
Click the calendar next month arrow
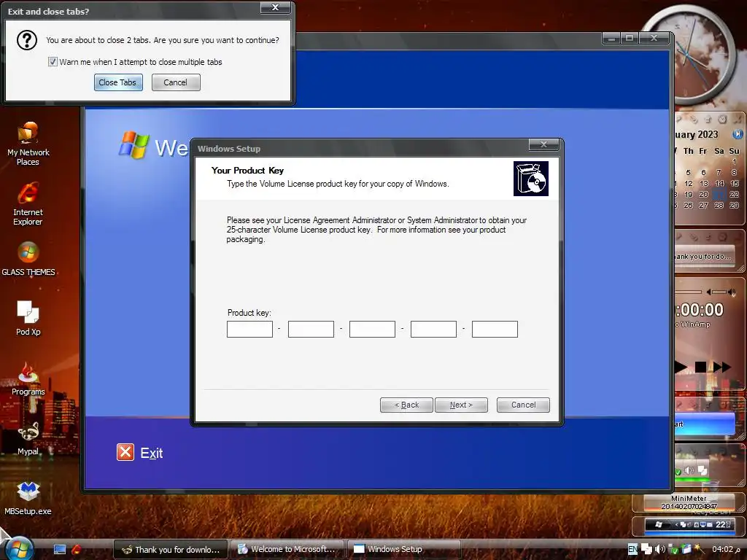point(738,134)
